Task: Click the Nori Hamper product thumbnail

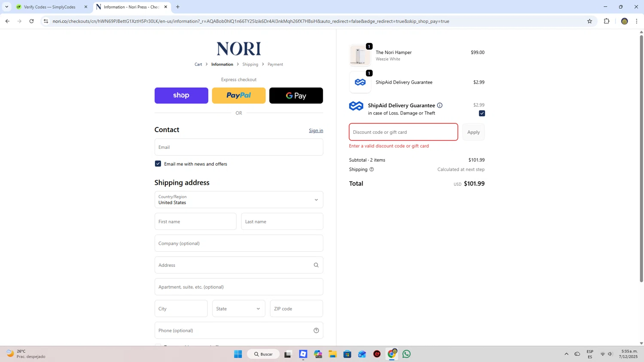Action: [360, 55]
